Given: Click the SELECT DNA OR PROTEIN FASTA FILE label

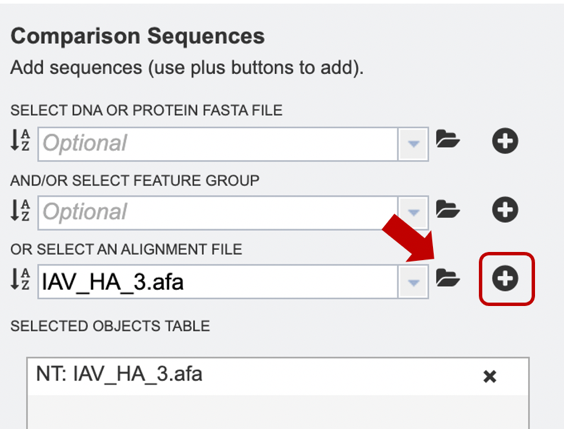Looking at the screenshot, I should pyautogui.click(x=146, y=110).
